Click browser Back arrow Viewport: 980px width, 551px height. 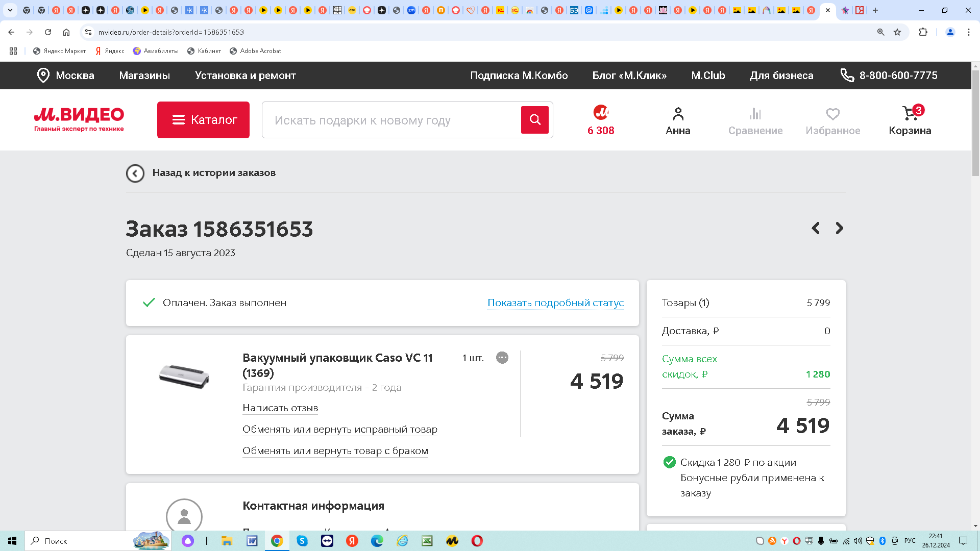[11, 32]
